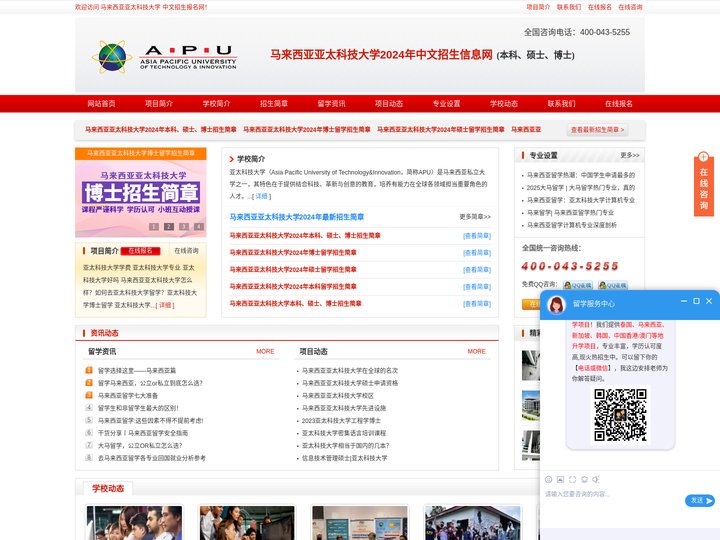The width and height of the screenshot is (720, 540).
Task: Click 项目简介 link in top-right header
Action: pos(538,7)
